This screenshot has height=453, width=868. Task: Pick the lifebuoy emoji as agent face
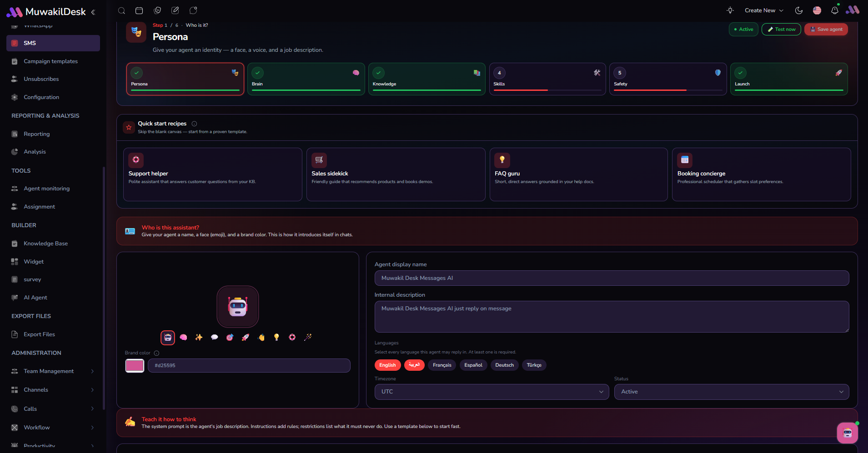[x=292, y=337]
